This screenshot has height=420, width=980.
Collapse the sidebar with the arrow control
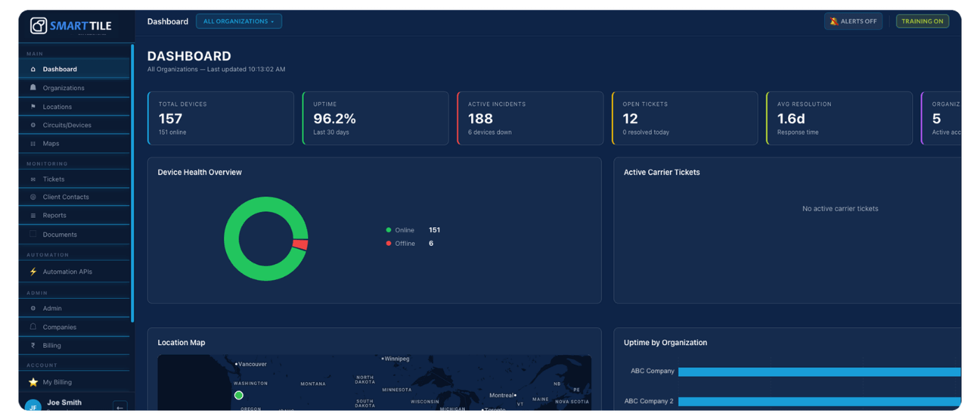pyautogui.click(x=118, y=407)
